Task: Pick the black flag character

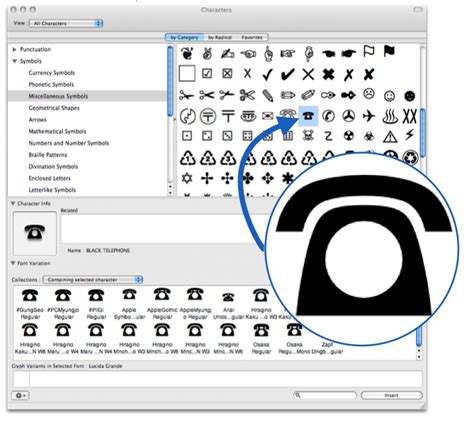Action: tap(389, 51)
